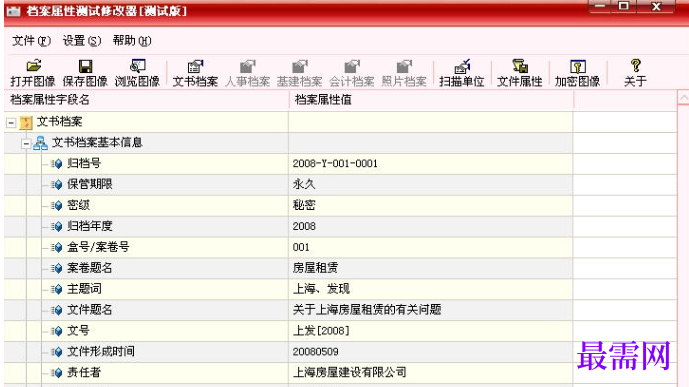Collapse the 文书档案基本信息 tree node
Screen dimensions: 689x387
point(26,143)
